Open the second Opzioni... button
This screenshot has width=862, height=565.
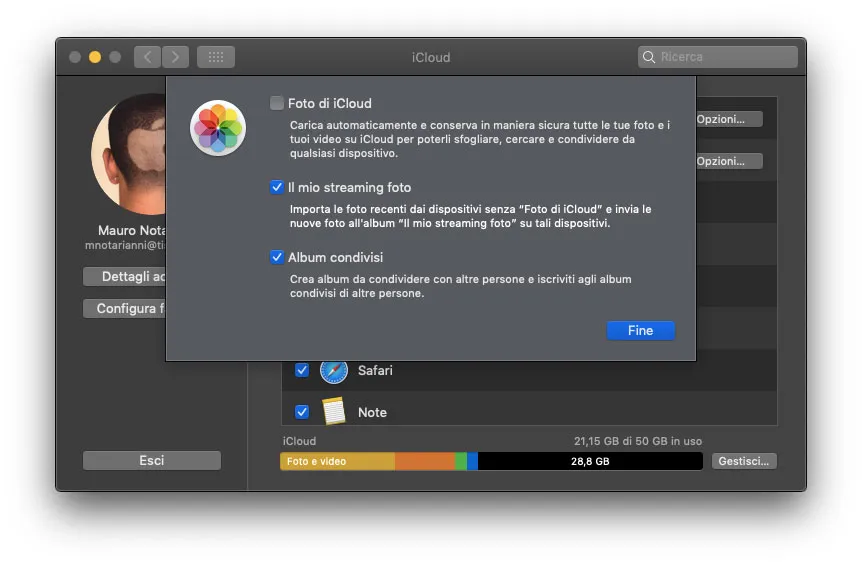[x=730, y=161]
